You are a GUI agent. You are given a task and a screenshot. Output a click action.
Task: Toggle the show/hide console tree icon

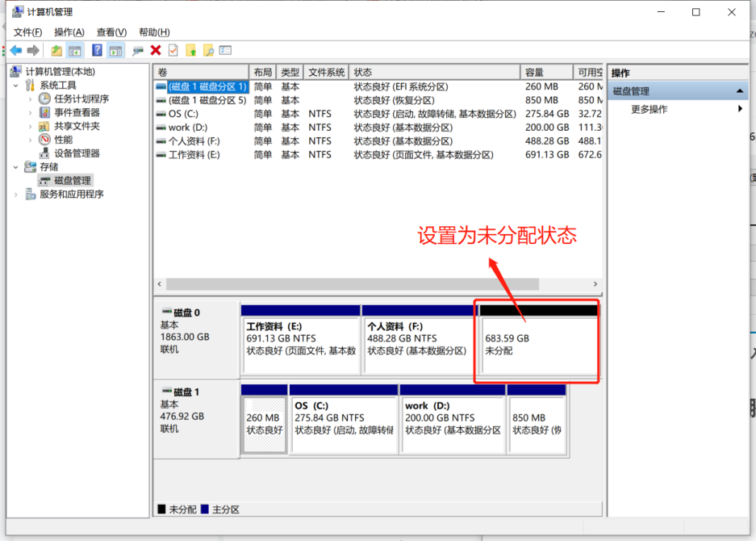click(x=75, y=50)
